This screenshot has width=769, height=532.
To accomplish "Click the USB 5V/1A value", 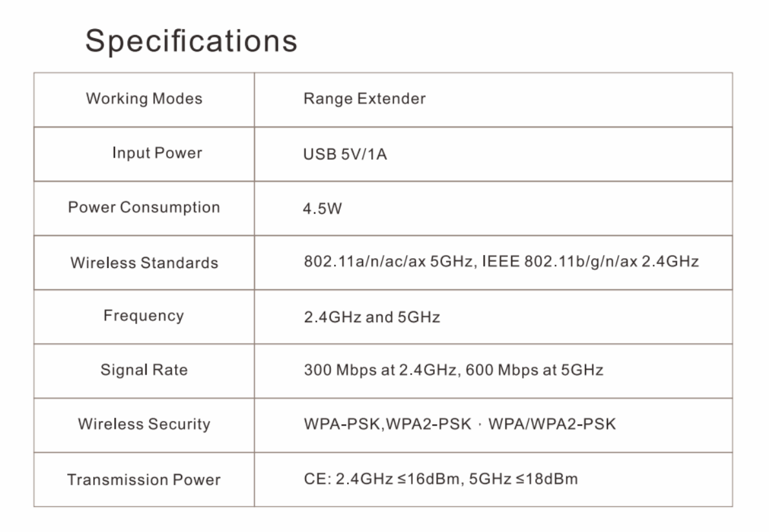I will click(x=345, y=154).
